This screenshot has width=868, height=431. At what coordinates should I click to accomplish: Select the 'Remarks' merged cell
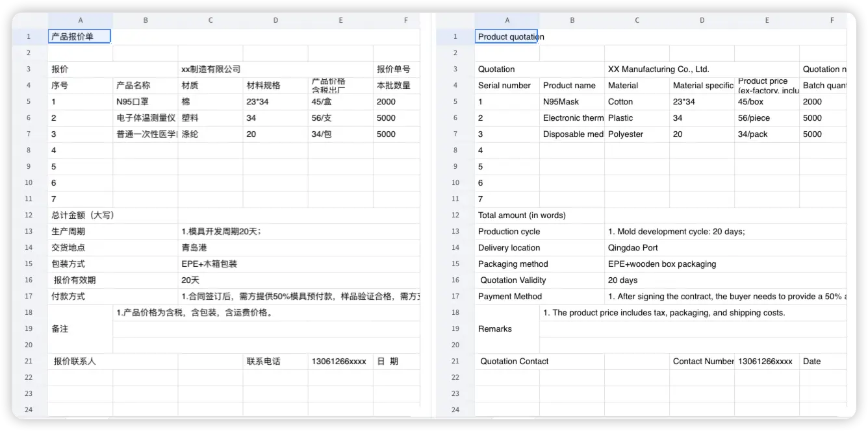pos(507,328)
